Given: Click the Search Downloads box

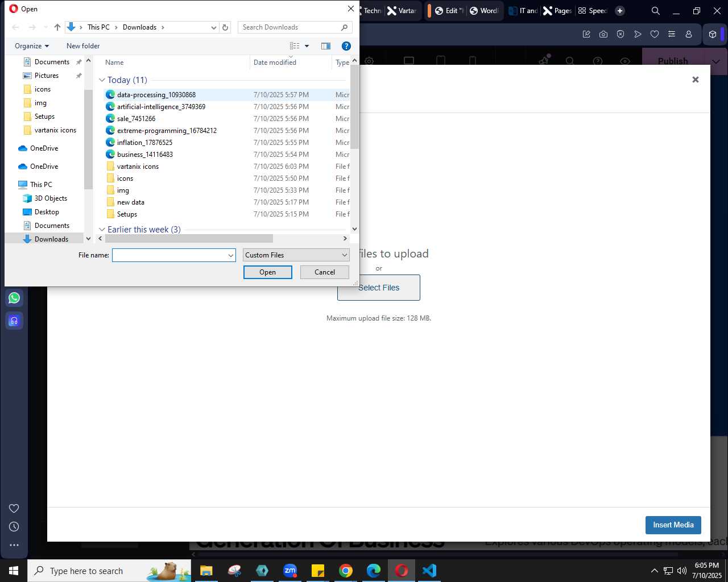Looking at the screenshot, I should tap(295, 27).
